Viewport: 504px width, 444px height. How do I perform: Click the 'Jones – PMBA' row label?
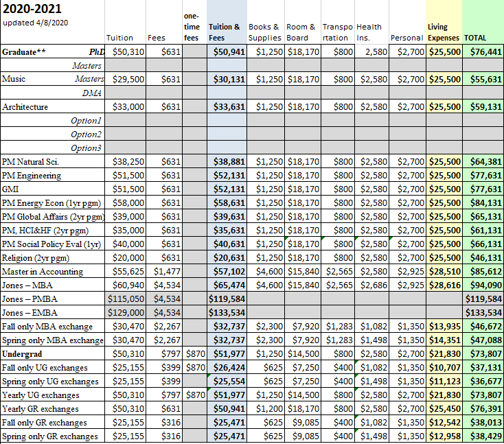(x=30, y=299)
